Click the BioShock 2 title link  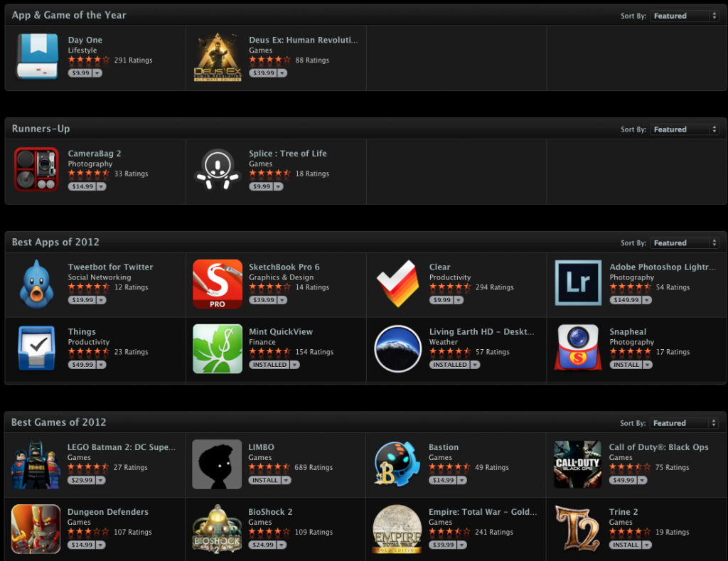coord(270,512)
